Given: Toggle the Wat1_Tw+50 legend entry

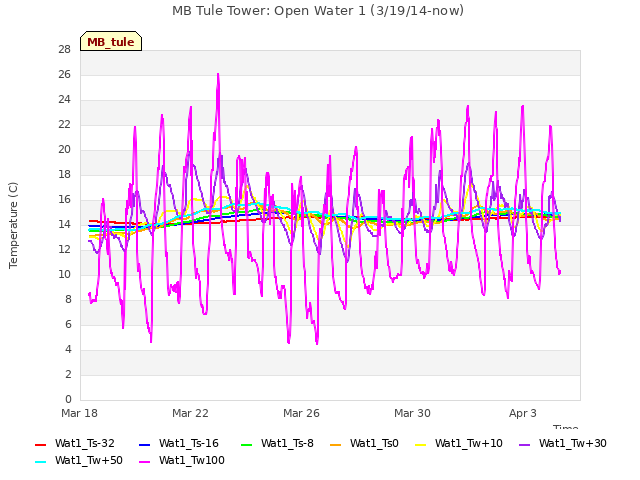Looking at the screenshot, I should pos(79,460).
